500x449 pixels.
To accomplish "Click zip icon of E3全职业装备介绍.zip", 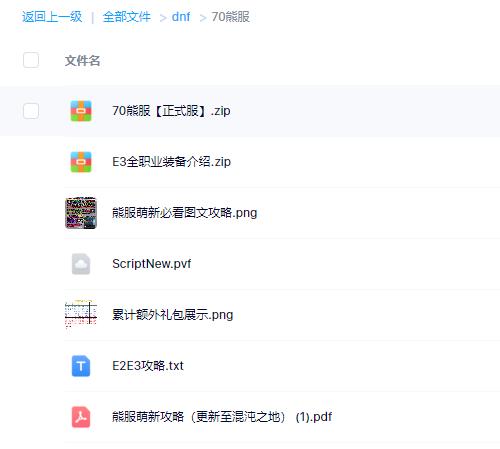I will pos(81,162).
